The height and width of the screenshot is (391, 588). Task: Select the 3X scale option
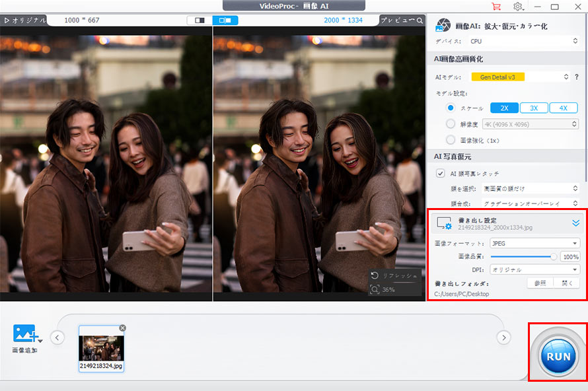(x=533, y=108)
